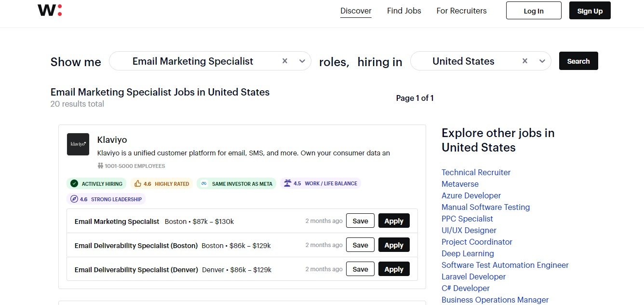Image resolution: width=644 pixels, height=305 pixels.
Task: Click the Sign Up button
Action: [590, 11]
